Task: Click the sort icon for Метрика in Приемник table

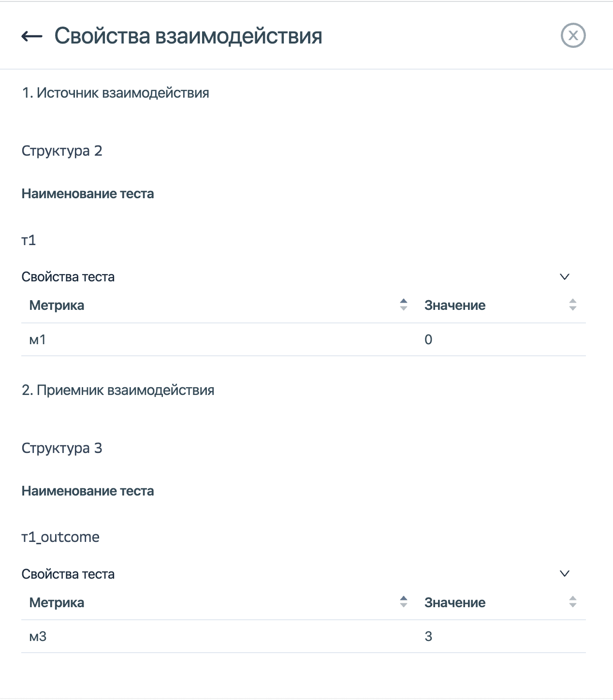Action: (403, 602)
